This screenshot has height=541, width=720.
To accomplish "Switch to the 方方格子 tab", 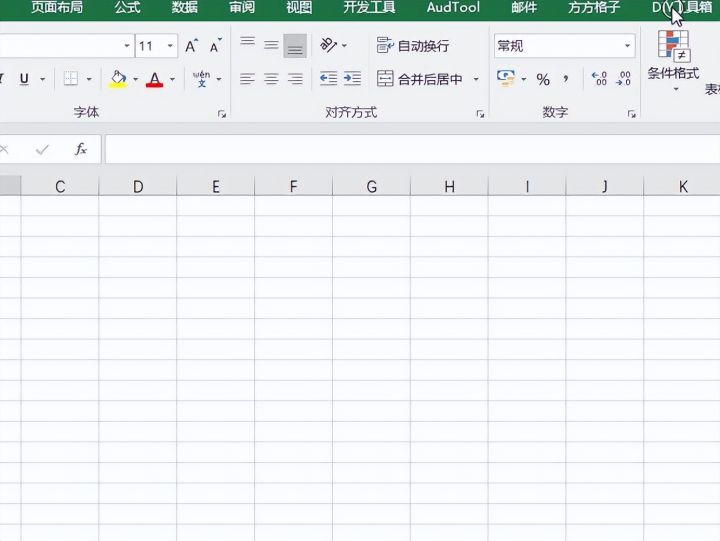I will [x=594, y=7].
